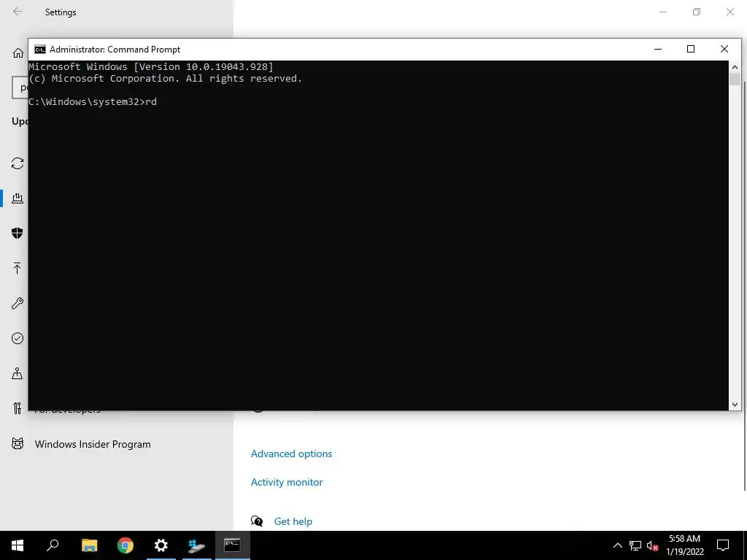Open File Explorer from the taskbar
747x560 pixels.
89,545
